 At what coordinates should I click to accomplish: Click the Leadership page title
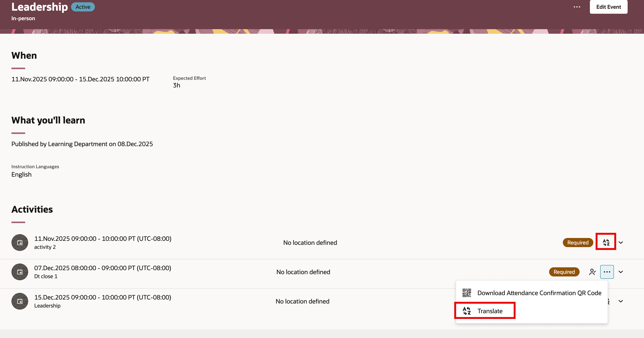39,7
